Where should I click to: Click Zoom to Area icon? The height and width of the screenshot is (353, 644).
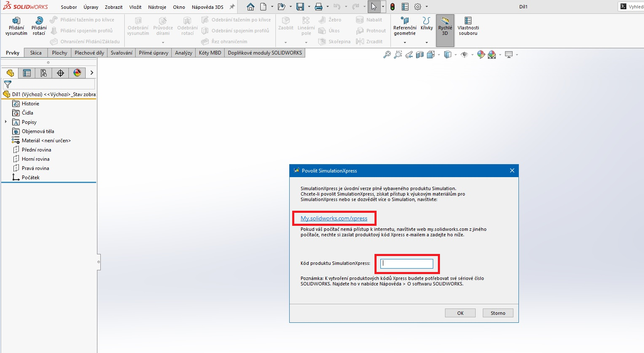(398, 55)
